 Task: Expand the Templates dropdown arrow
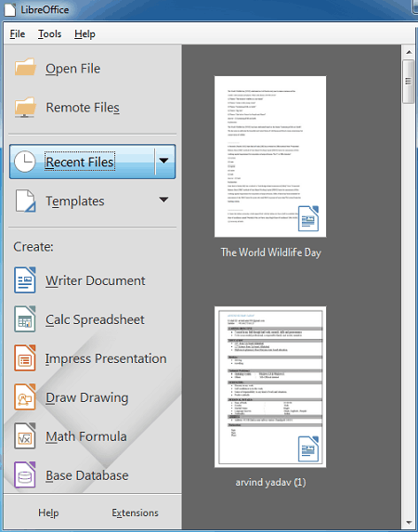pos(164,200)
